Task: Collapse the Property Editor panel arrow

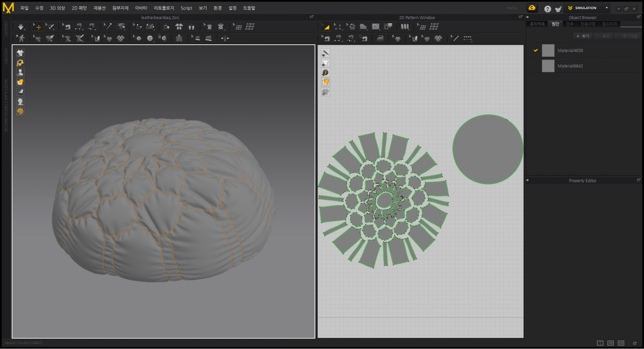Action: point(528,180)
